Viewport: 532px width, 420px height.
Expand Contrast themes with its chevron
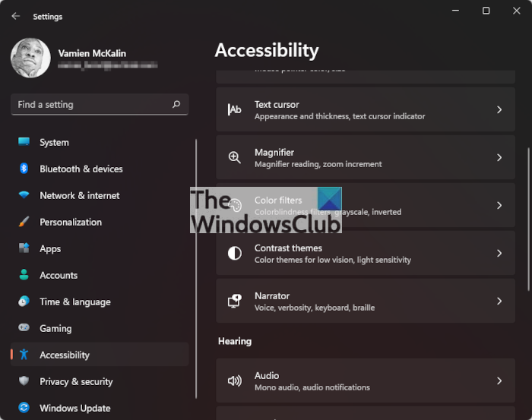499,254
